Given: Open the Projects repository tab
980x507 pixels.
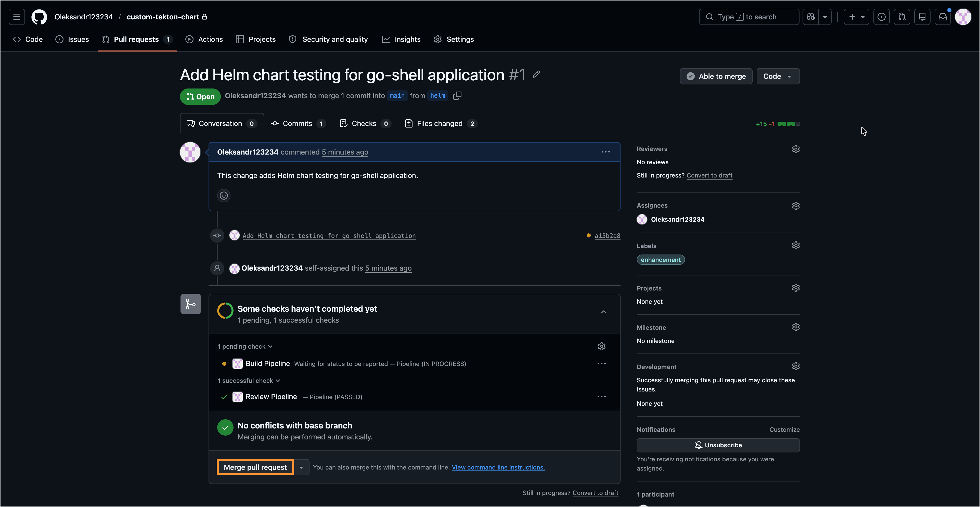Looking at the screenshot, I should [256, 39].
